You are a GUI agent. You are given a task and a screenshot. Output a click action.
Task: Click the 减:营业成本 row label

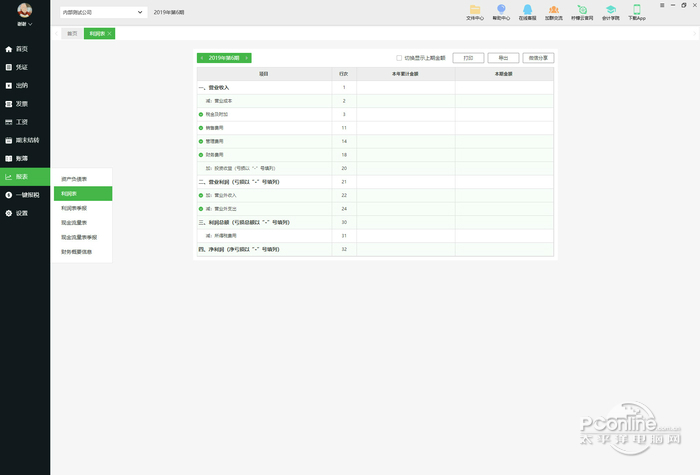[219, 101]
